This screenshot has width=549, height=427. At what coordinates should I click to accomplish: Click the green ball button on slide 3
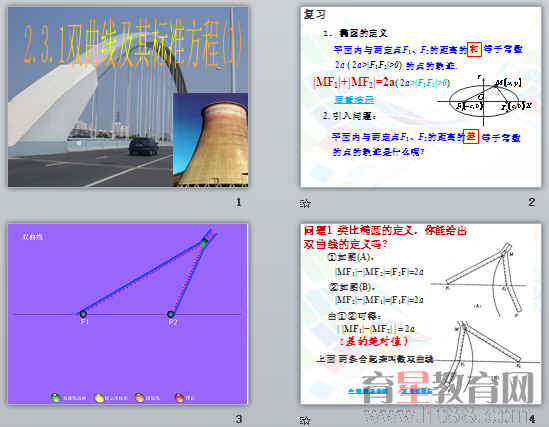point(56,398)
